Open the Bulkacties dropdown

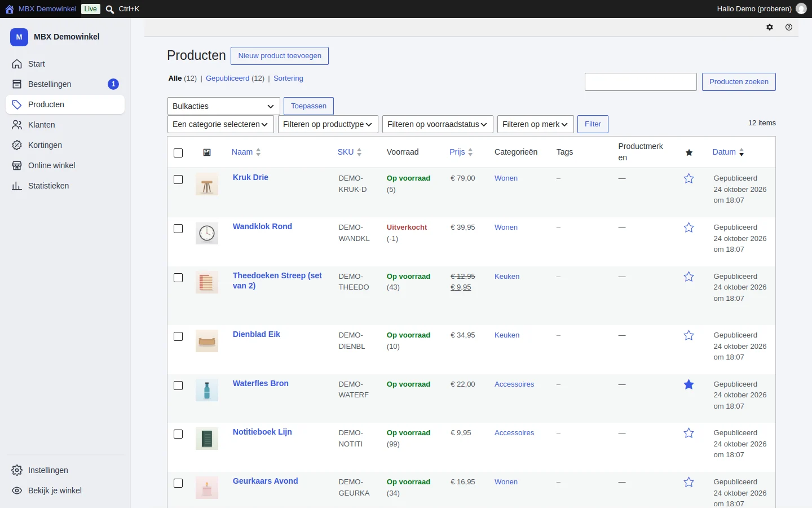[224, 106]
